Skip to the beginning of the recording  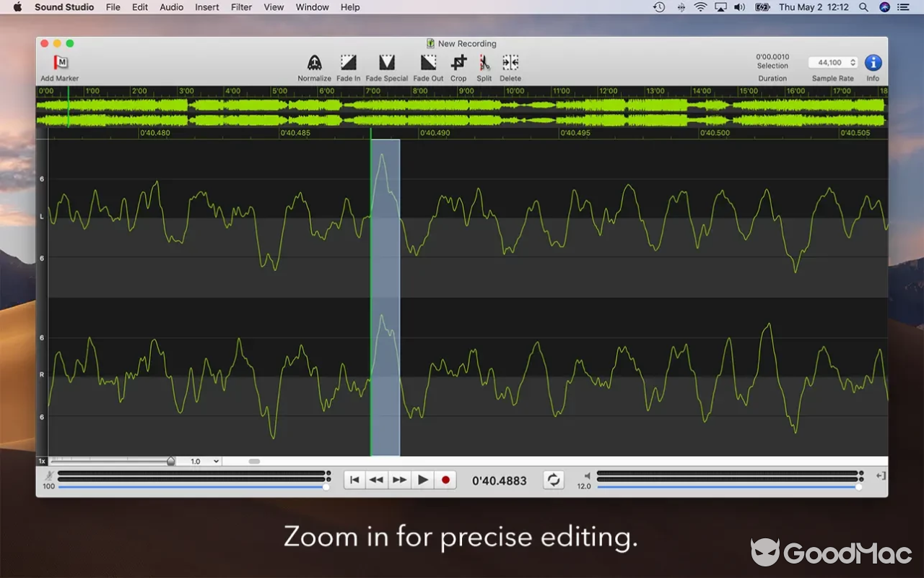tap(354, 479)
